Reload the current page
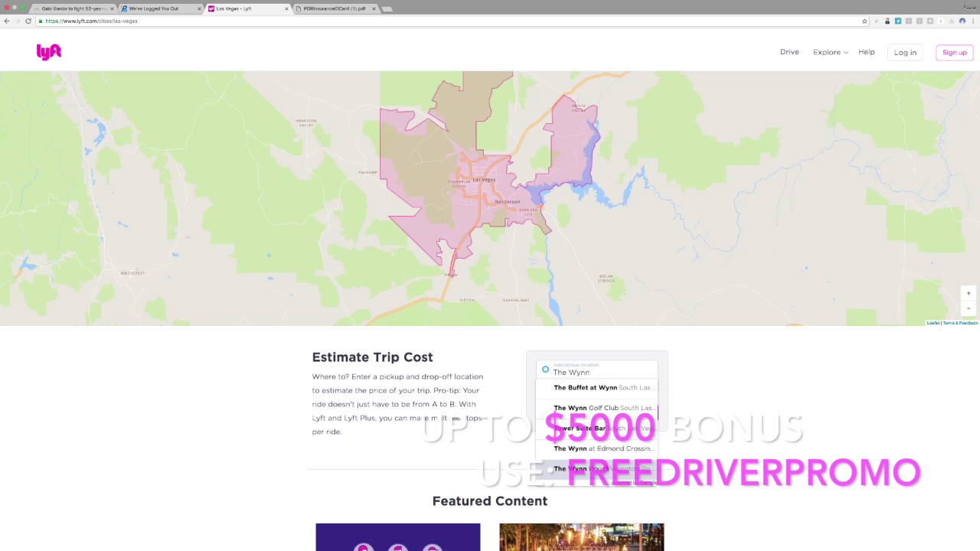Image resolution: width=980 pixels, height=551 pixels. coord(28,21)
